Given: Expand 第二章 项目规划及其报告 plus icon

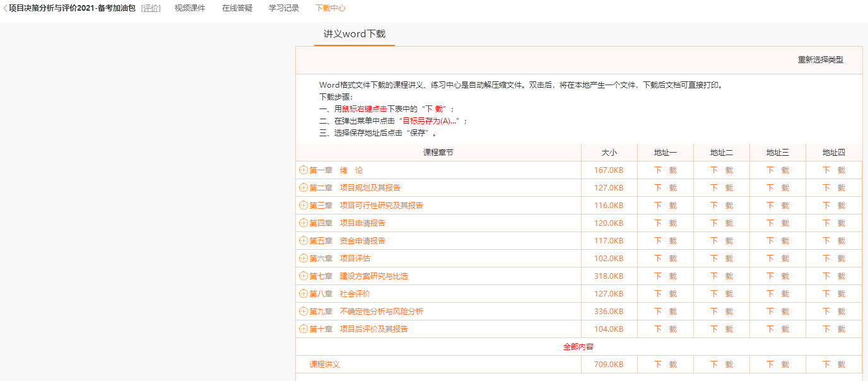Looking at the screenshot, I should tap(303, 188).
